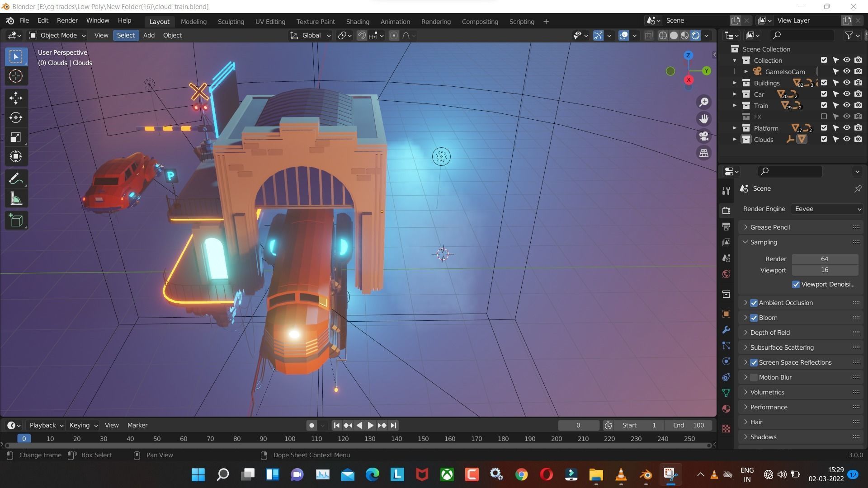This screenshot has height=488, width=868.
Task: Enable the FX collection checkbox
Action: coord(824,117)
